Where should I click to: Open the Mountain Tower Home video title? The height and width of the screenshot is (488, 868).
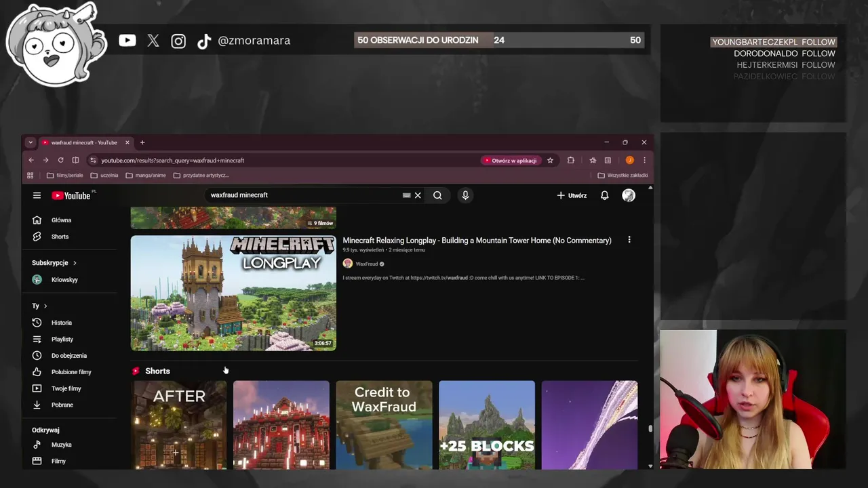(x=477, y=241)
